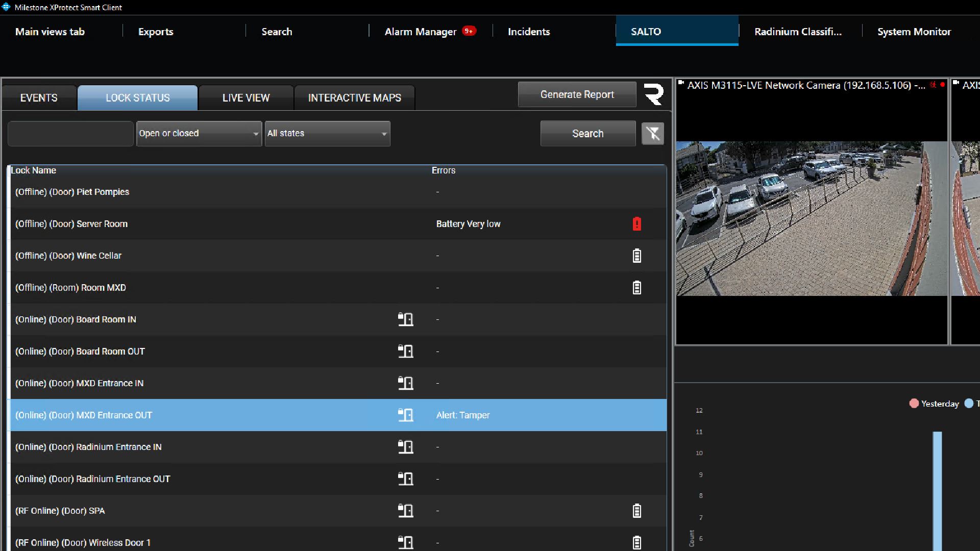
Task: Click the Search button in the lock filter bar
Action: click(588, 134)
